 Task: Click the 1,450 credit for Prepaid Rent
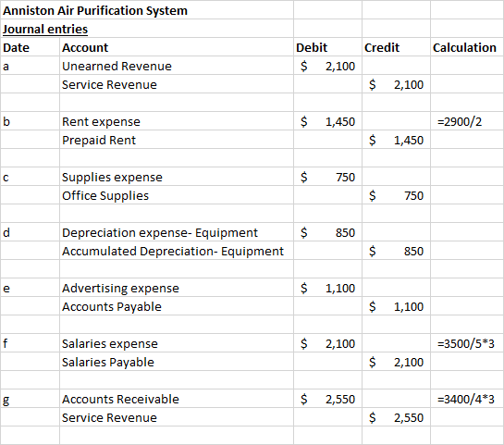click(396, 140)
